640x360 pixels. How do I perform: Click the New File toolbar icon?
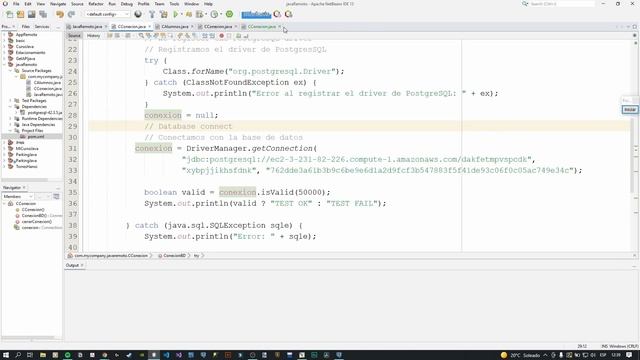9,14
